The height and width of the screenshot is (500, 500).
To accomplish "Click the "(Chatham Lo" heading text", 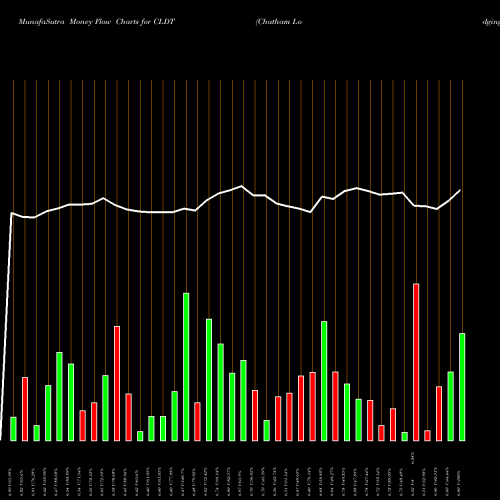I will (279, 22).
